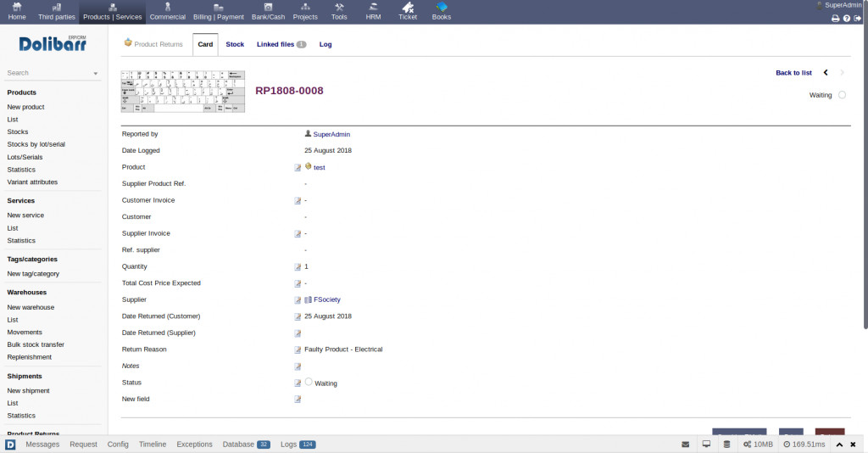Click the keyboard product thumbnail
This screenshot has width=868, height=453.
coord(183,92)
